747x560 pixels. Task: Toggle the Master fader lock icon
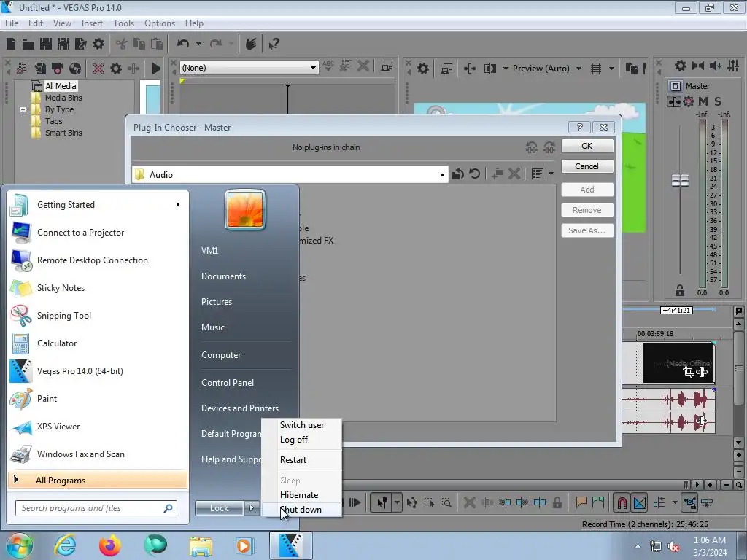pyautogui.click(x=680, y=290)
